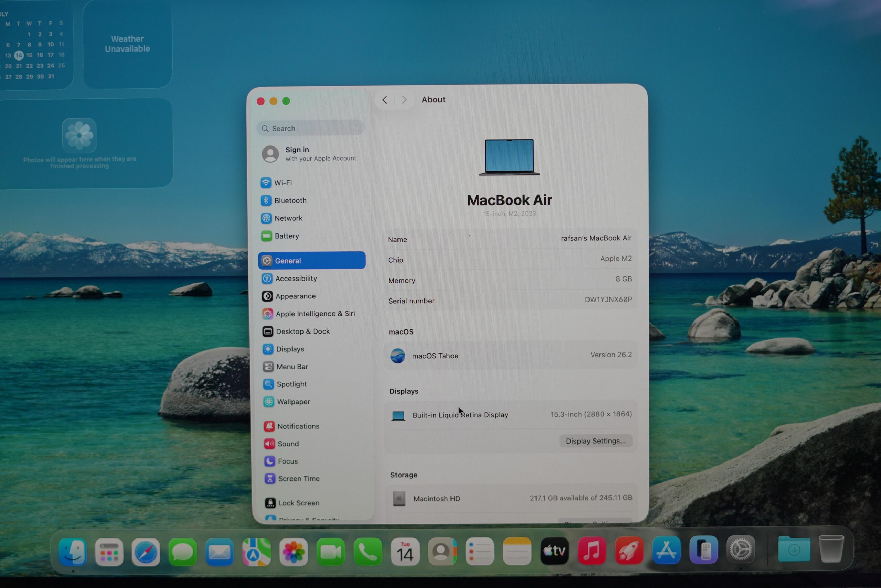The height and width of the screenshot is (588, 881).
Task: Click the Photos widget on desktop
Action: tap(86, 143)
